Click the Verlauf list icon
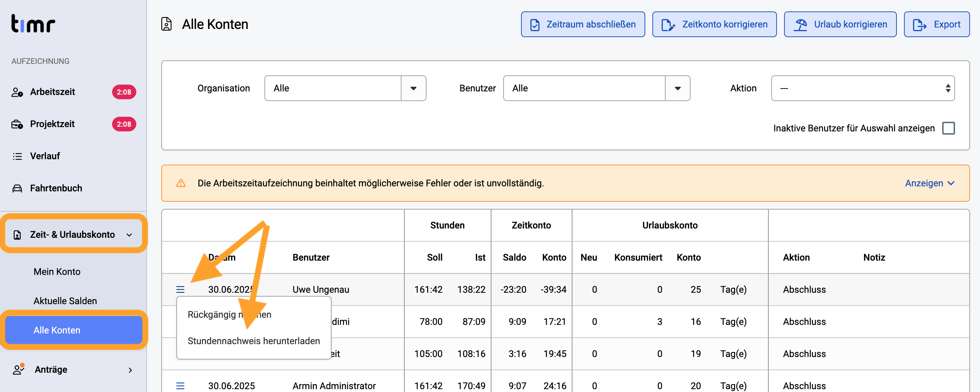 (17, 156)
